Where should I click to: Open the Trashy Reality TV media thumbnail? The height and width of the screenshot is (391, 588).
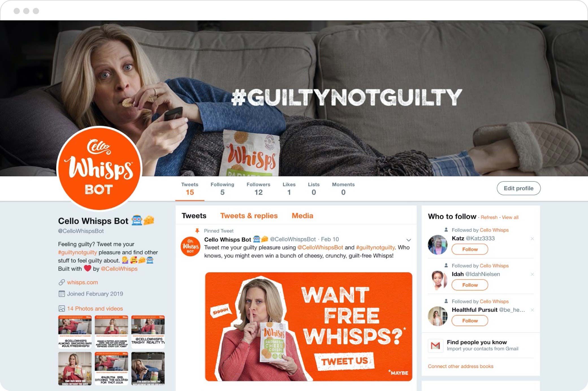(148, 332)
